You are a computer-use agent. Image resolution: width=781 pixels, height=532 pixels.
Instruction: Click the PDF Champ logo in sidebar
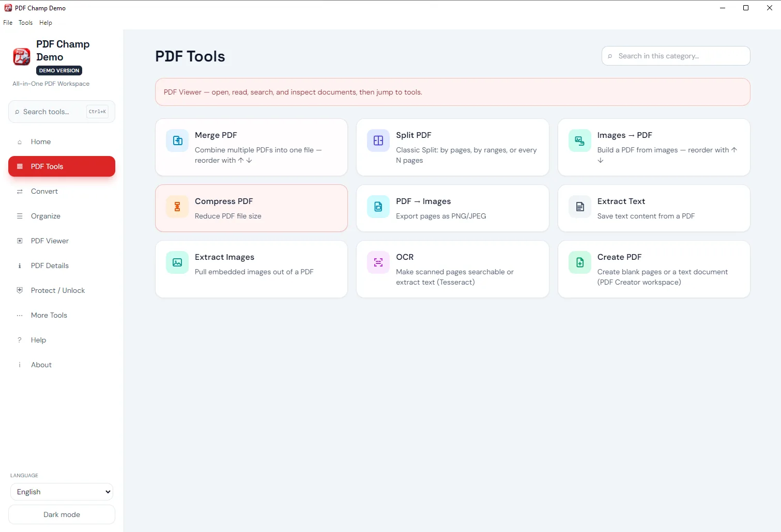coord(22,57)
